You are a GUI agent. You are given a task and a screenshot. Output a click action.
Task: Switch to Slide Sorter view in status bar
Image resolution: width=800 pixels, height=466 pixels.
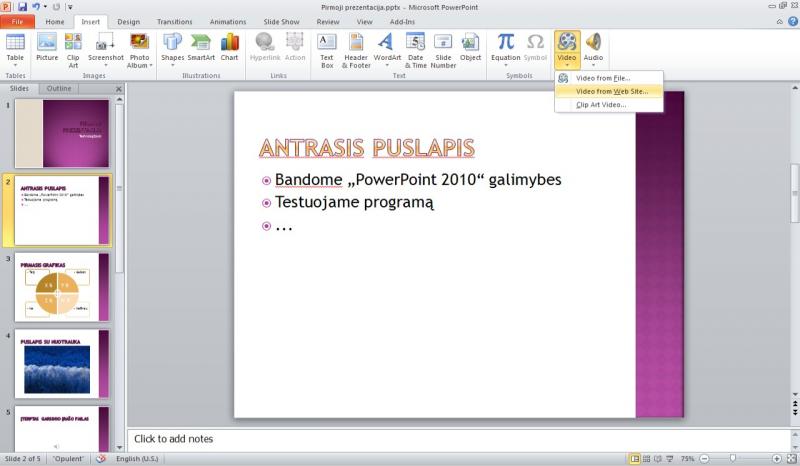pyautogui.click(x=646, y=459)
